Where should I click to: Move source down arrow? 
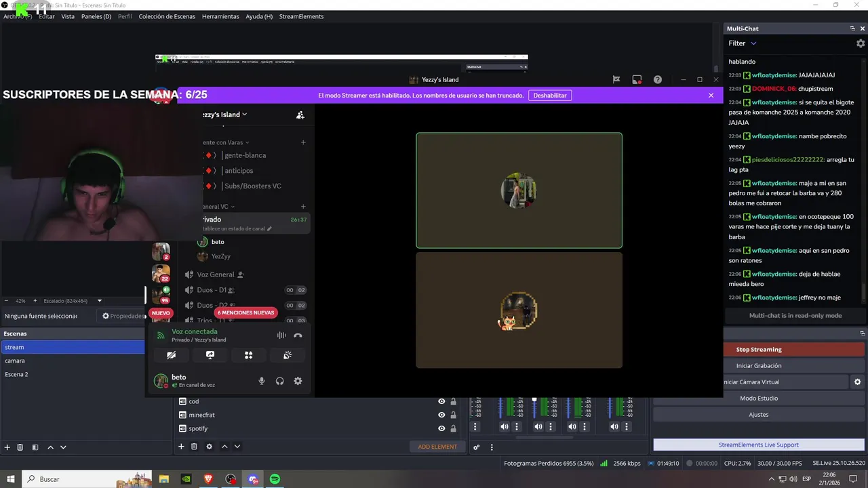[237, 446]
